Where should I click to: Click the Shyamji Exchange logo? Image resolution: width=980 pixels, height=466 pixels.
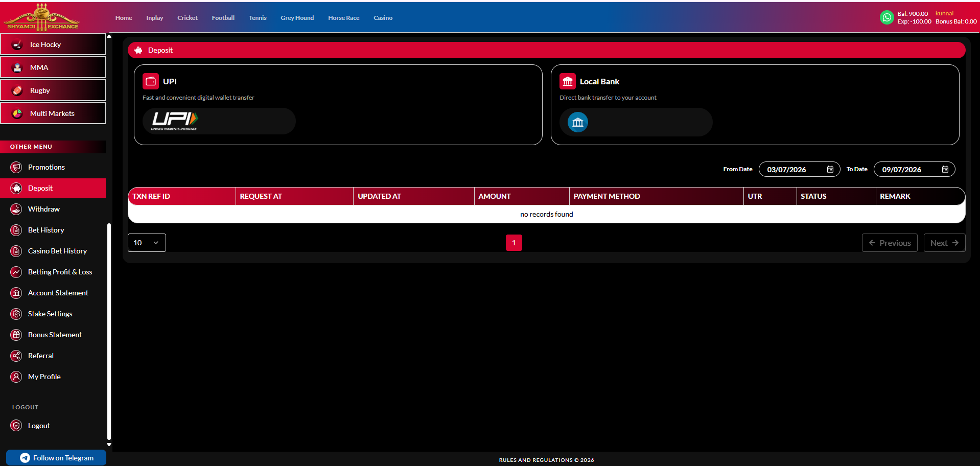(42, 17)
